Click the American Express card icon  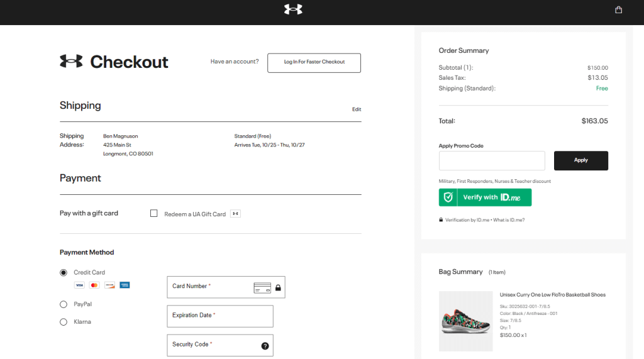[125, 285]
